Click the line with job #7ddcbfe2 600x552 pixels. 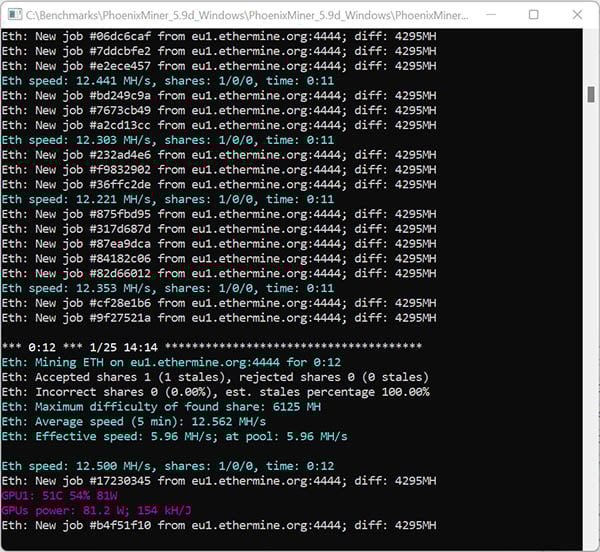coord(219,51)
